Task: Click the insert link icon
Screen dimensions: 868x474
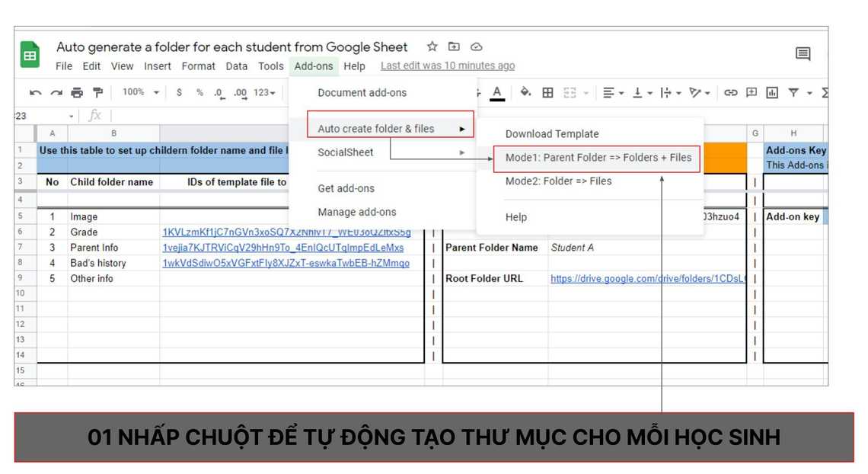Action: click(730, 93)
